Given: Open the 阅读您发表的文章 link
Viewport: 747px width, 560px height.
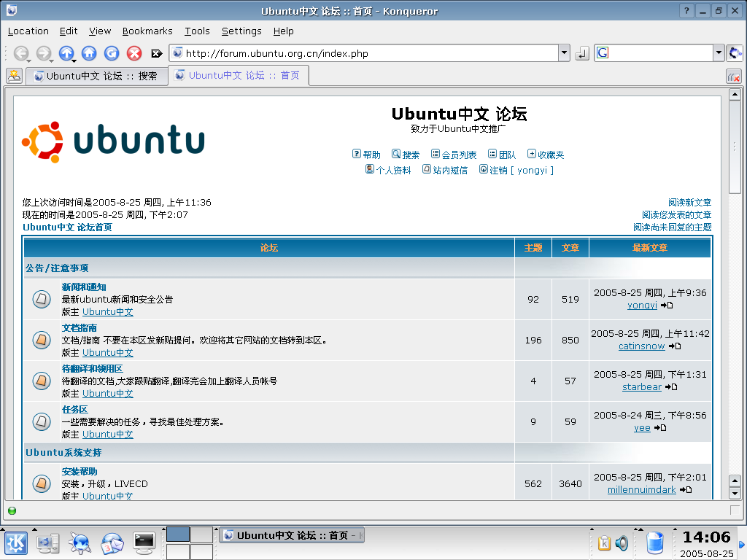Looking at the screenshot, I should [x=676, y=215].
